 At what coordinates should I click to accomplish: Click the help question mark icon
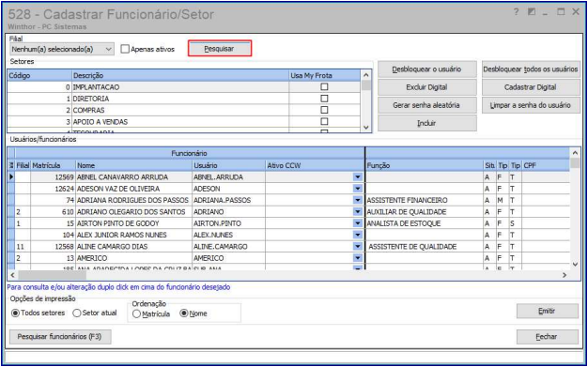click(x=516, y=12)
